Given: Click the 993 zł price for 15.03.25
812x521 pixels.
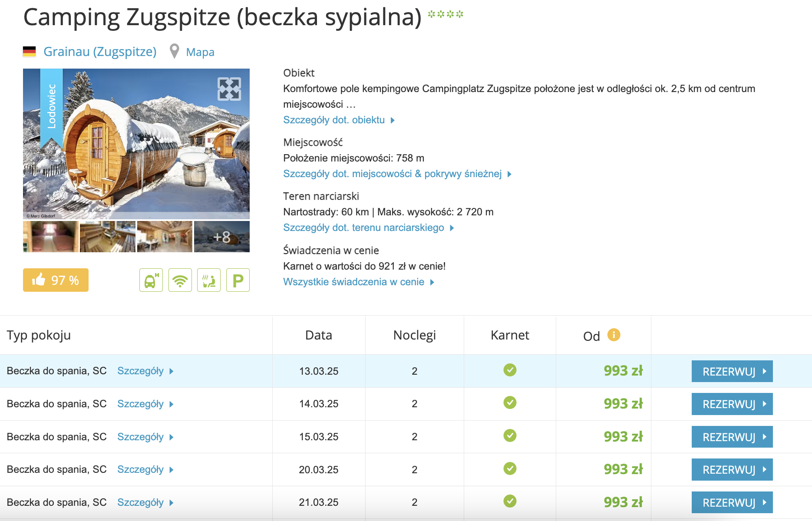Looking at the screenshot, I should (623, 436).
